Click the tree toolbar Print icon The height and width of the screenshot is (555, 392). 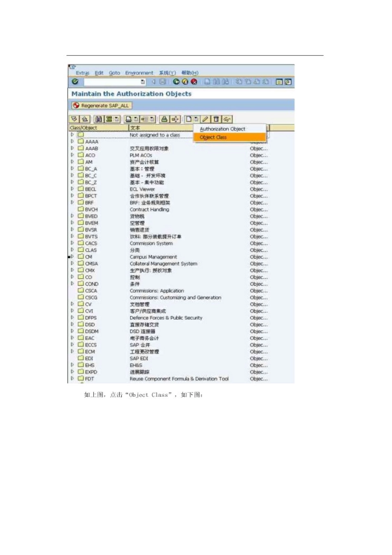(128, 119)
